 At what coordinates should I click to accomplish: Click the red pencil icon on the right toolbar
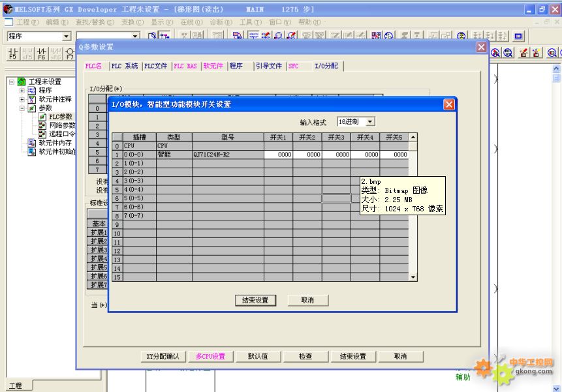(523, 53)
